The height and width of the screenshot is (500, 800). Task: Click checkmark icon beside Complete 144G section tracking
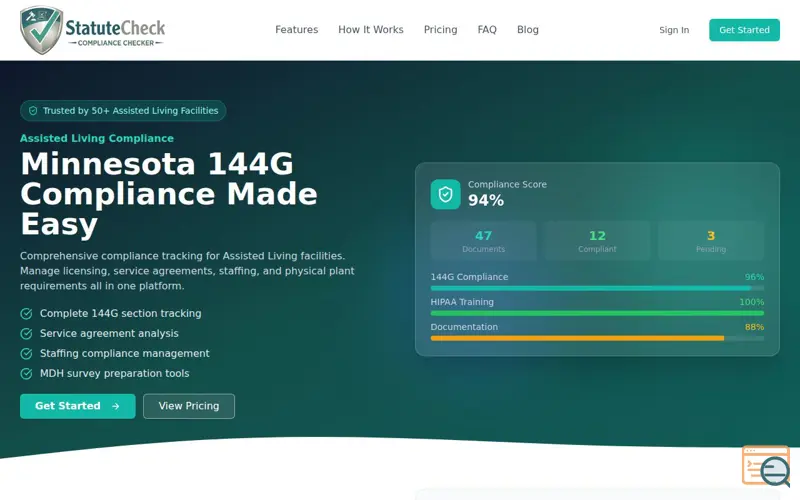pyautogui.click(x=26, y=314)
